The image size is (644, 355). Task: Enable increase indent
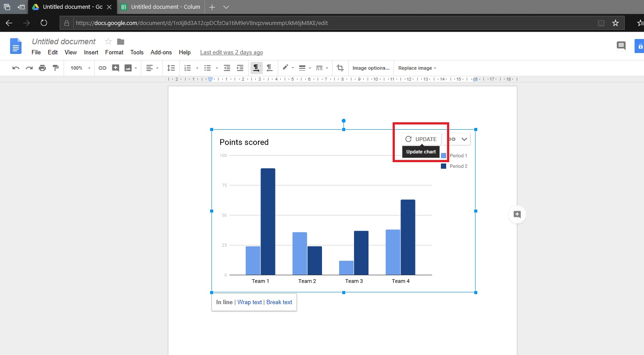240,68
